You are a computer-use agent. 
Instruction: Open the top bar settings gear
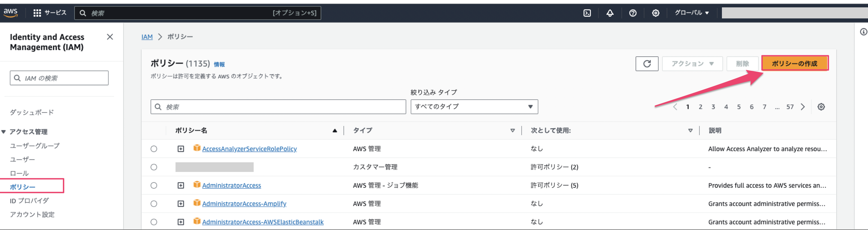[655, 13]
